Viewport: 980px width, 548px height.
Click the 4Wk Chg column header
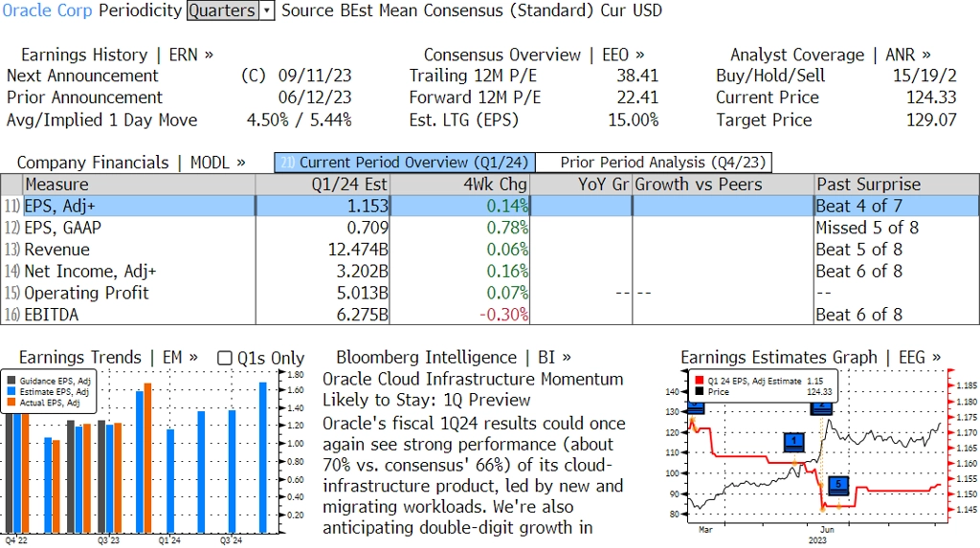(x=459, y=185)
